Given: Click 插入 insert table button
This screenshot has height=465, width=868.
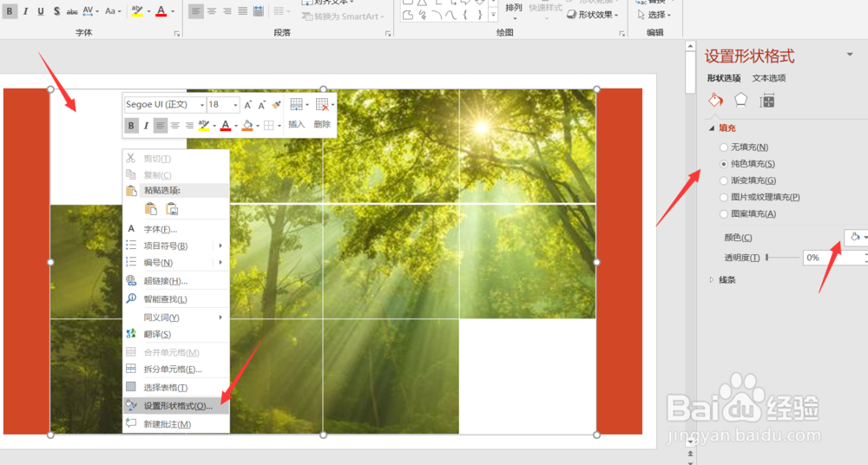Looking at the screenshot, I should [x=297, y=114].
